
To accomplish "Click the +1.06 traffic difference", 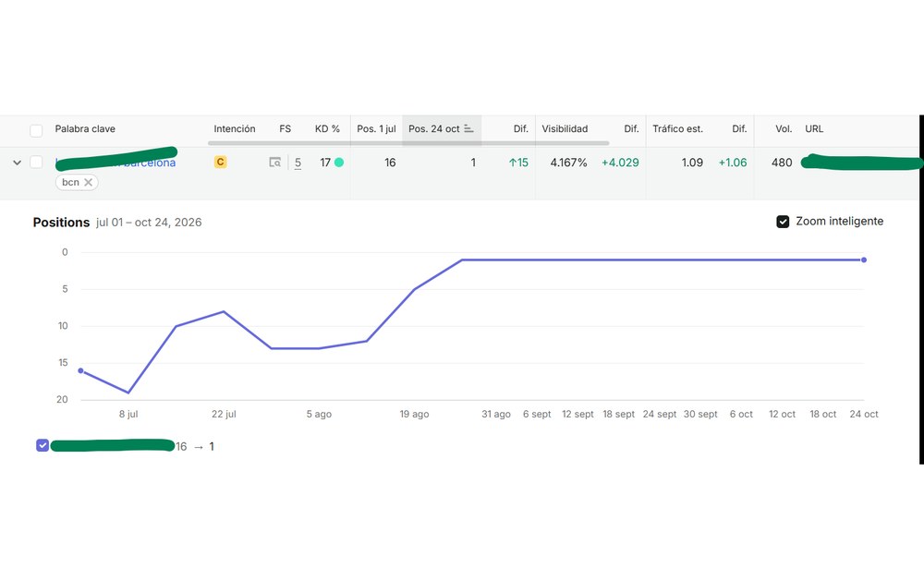I will (733, 163).
